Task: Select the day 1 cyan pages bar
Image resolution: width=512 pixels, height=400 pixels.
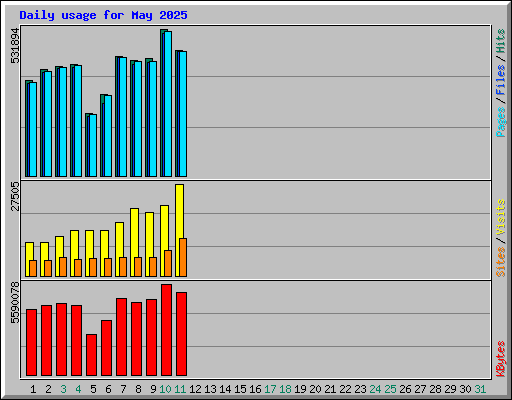Action: coord(33,130)
